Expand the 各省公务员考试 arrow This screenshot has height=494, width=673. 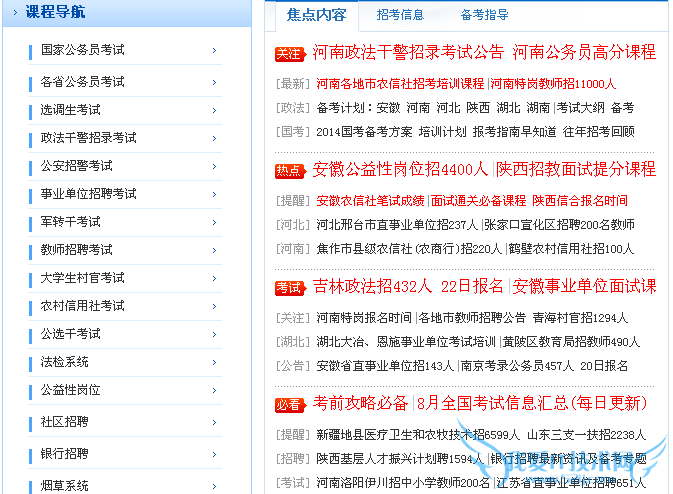(x=214, y=82)
